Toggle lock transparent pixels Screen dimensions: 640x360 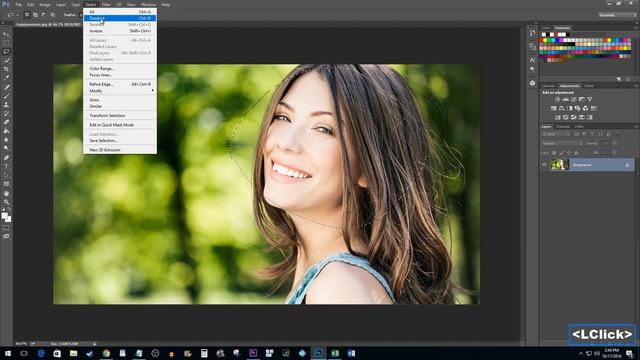click(x=554, y=153)
